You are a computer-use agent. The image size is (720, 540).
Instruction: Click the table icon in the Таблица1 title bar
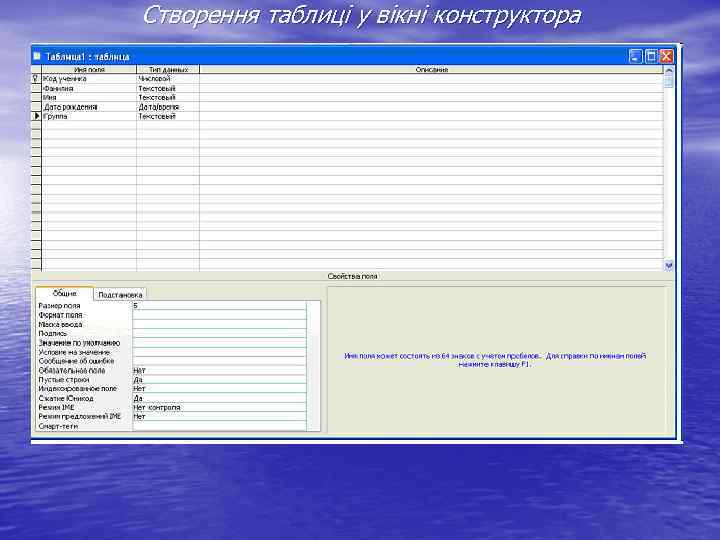click(x=37, y=56)
